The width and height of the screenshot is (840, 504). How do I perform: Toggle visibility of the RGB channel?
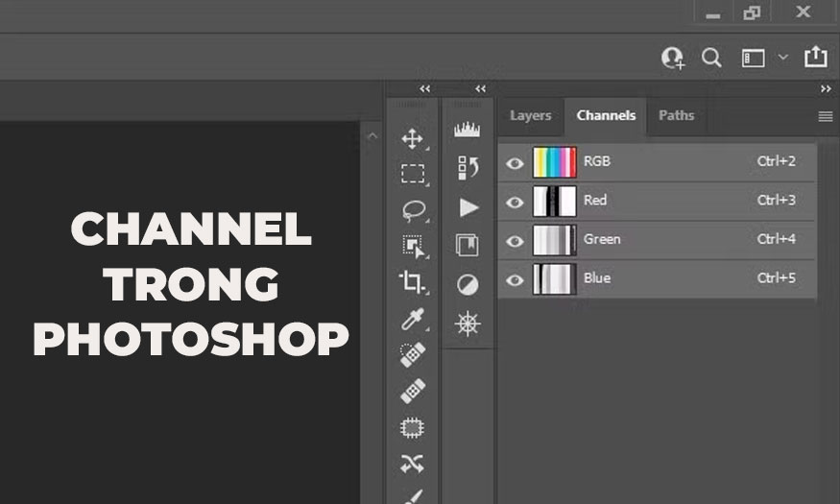tap(515, 163)
